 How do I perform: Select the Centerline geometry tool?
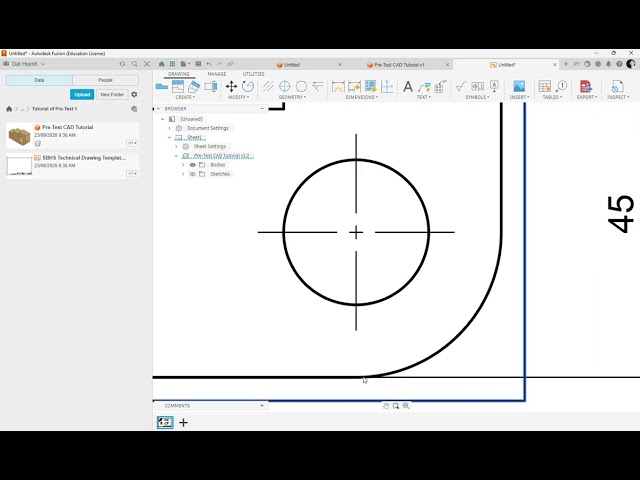268,86
